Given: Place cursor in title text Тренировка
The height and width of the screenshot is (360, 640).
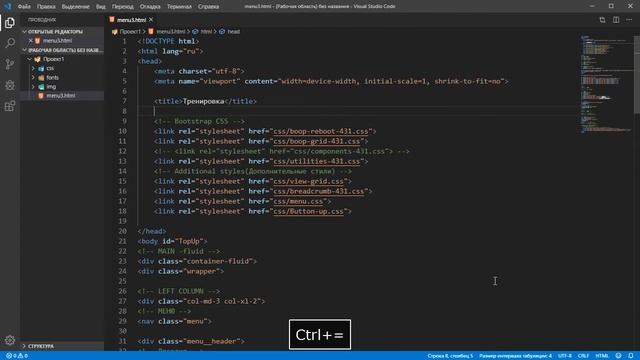Looking at the screenshot, I should 203,101.
